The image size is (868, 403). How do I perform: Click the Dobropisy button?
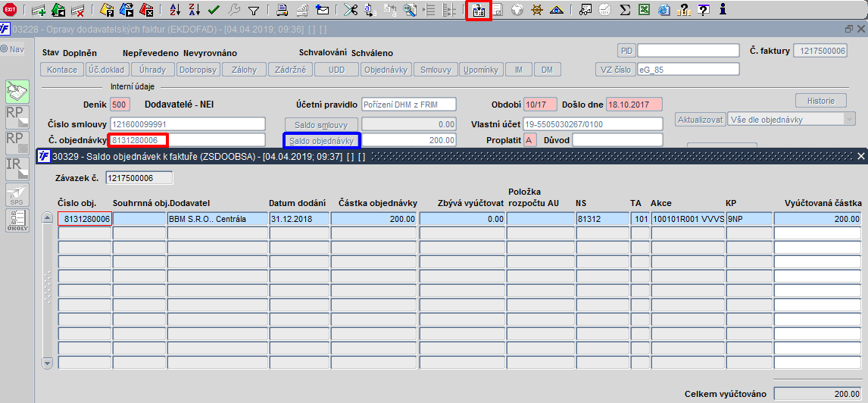pyautogui.click(x=198, y=70)
